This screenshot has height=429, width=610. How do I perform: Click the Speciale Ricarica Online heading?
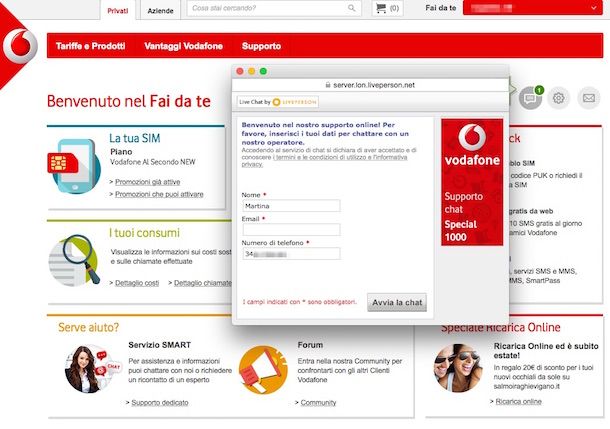[501, 327]
